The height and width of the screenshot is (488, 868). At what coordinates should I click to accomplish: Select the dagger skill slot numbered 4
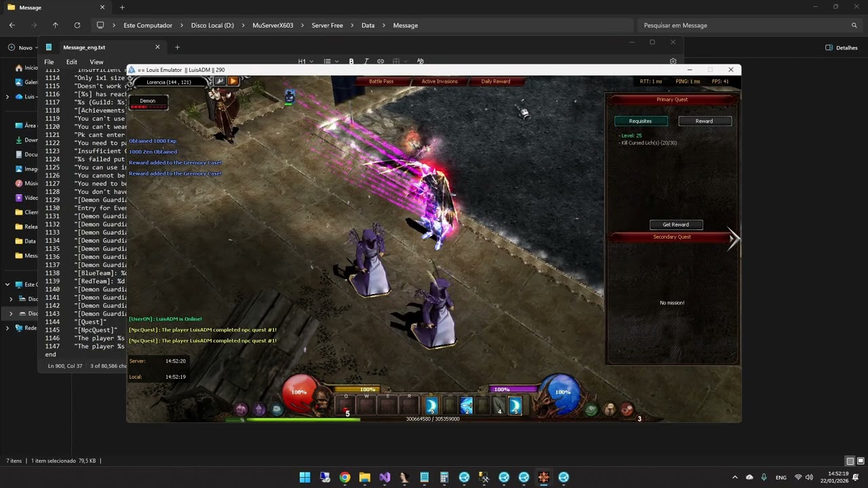[498, 406]
